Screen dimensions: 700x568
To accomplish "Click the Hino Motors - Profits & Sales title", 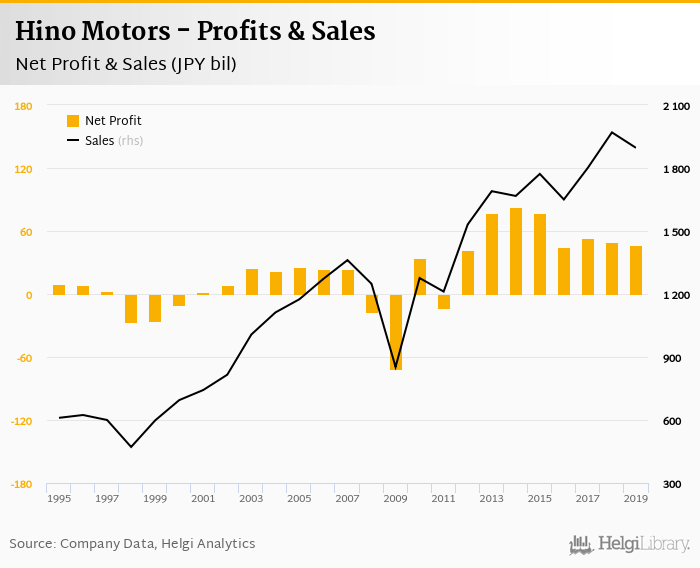I will pyautogui.click(x=195, y=31).
